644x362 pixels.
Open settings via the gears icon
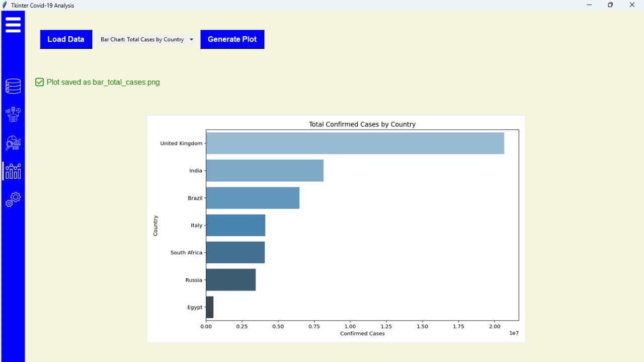click(13, 199)
